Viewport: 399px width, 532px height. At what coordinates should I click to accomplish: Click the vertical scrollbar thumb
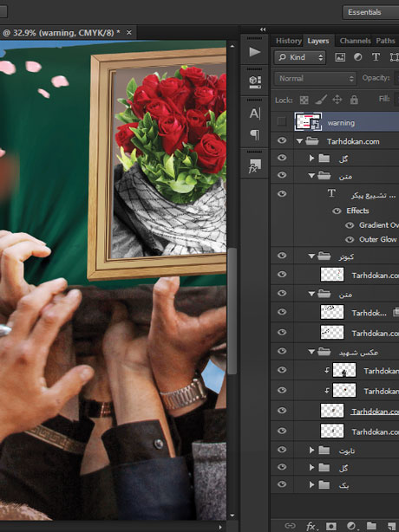tap(232, 311)
